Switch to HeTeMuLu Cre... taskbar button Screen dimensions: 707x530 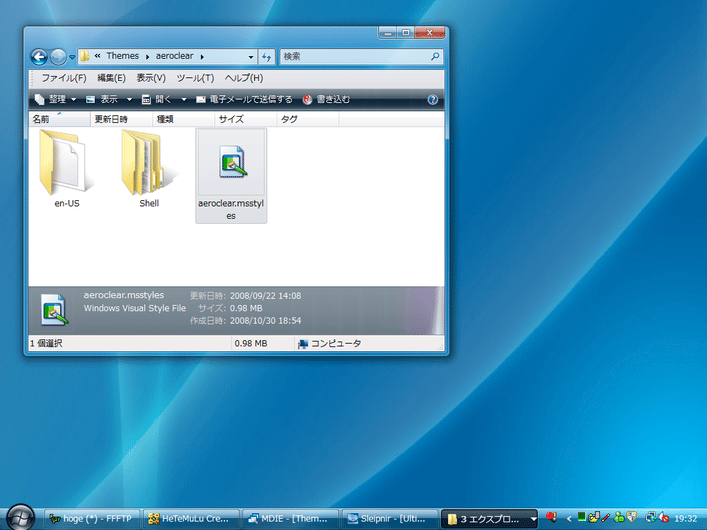[x=191, y=519]
